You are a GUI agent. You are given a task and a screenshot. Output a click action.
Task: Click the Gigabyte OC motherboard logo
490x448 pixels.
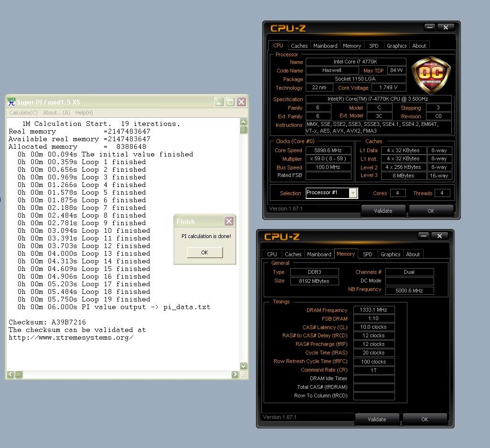[431, 75]
